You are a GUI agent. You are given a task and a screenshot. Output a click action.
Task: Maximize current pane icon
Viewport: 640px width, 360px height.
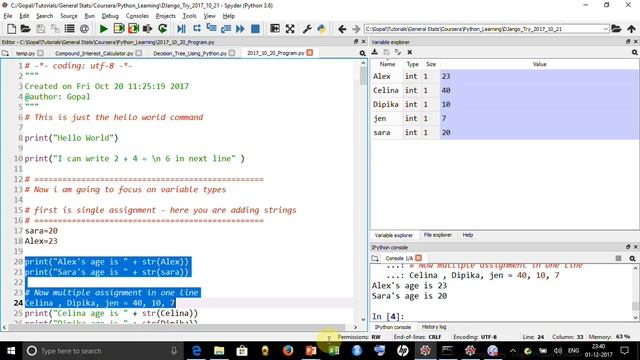tap(275, 29)
